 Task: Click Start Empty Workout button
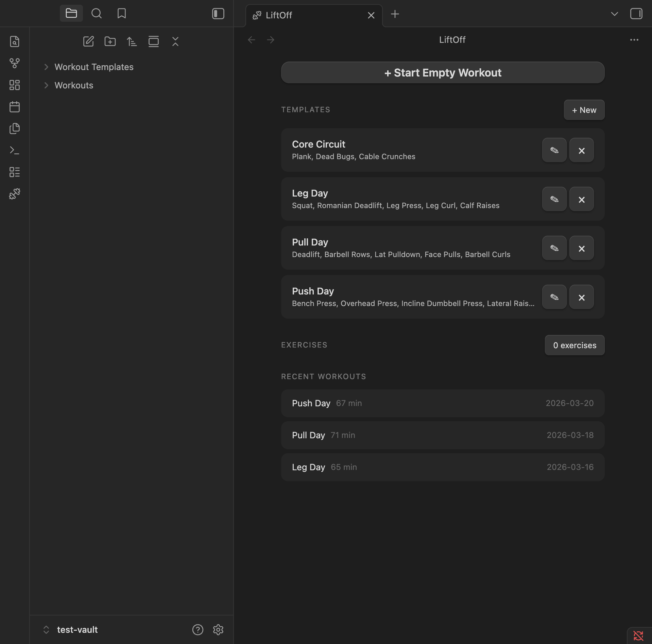coord(443,73)
